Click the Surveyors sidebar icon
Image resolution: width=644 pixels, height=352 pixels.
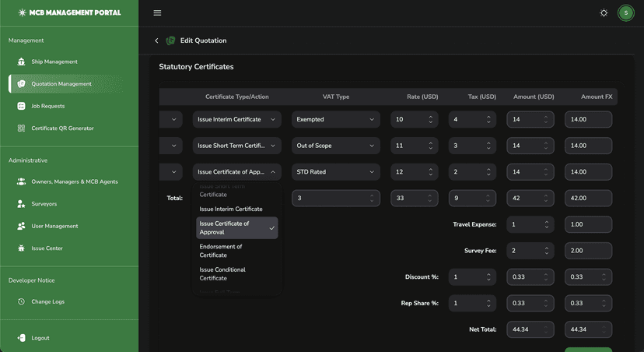pyautogui.click(x=21, y=204)
